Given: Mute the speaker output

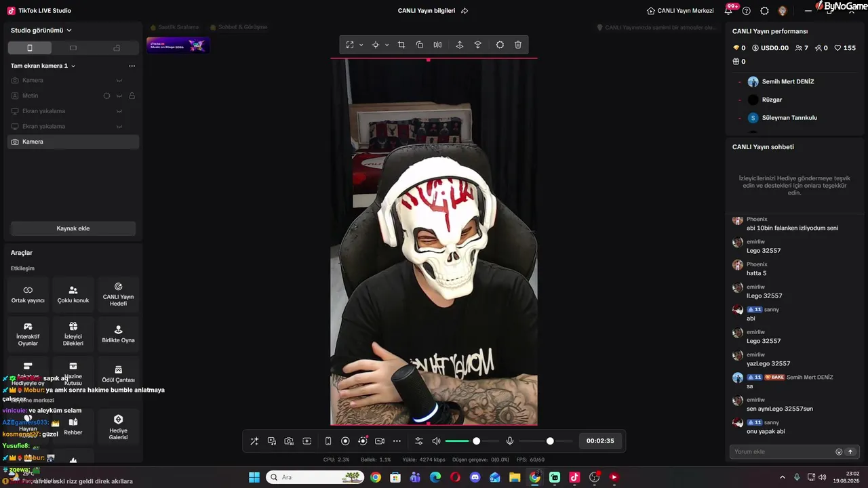Looking at the screenshot, I should tap(436, 441).
